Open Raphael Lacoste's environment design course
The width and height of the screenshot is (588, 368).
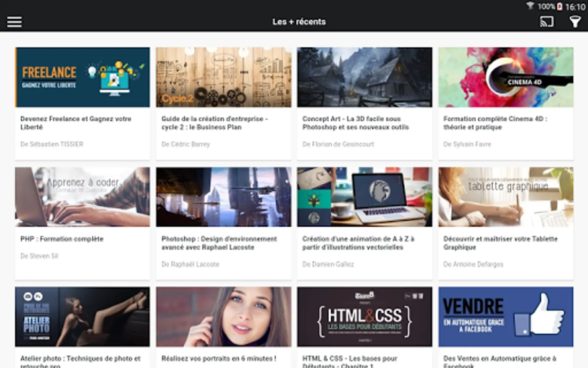(220, 243)
